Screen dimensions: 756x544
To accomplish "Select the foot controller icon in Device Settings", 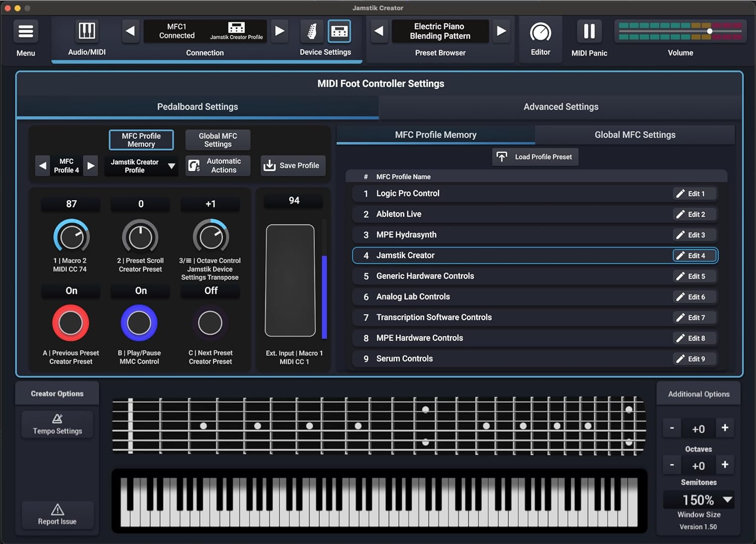I will (339, 31).
